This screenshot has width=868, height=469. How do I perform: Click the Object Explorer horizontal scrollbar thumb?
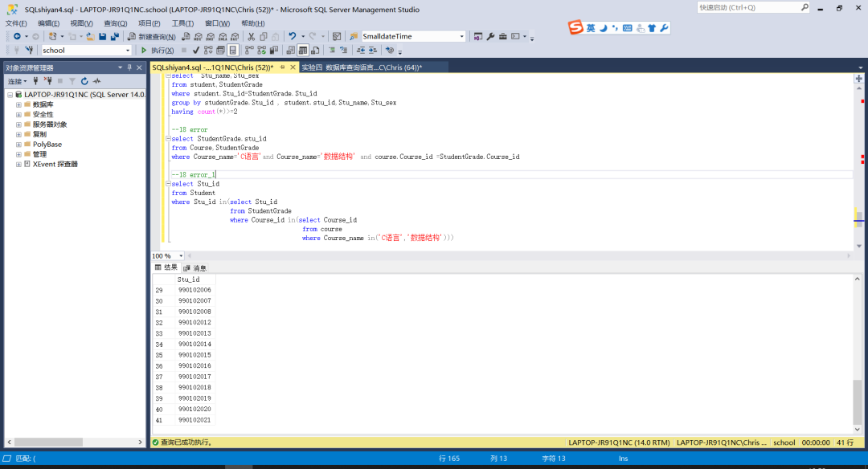click(x=48, y=442)
